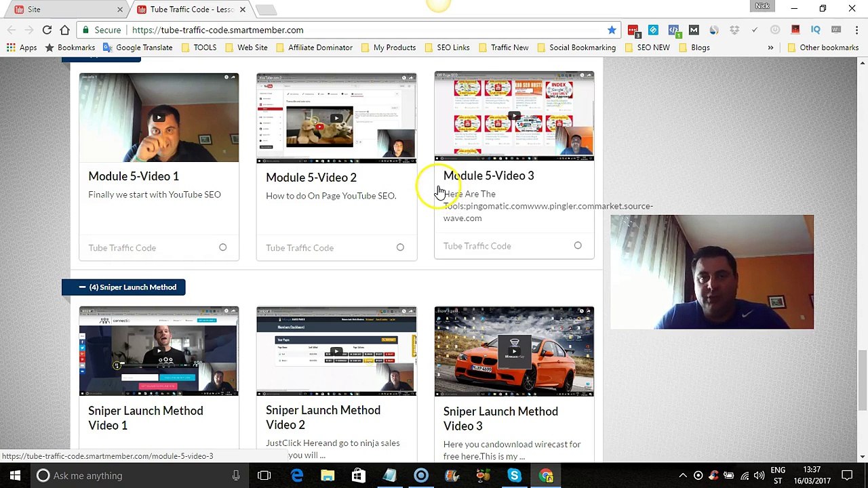Switch to Chrome on the taskbar
This screenshot has height=488, width=868.
[x=545, y=476]
